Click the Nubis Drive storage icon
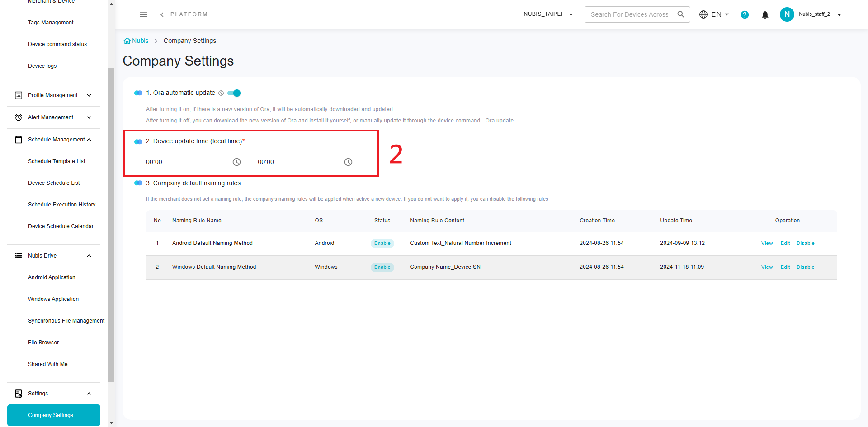Image resolution: width=868 pixels, height=427 pixels. [x=19, y=256]
